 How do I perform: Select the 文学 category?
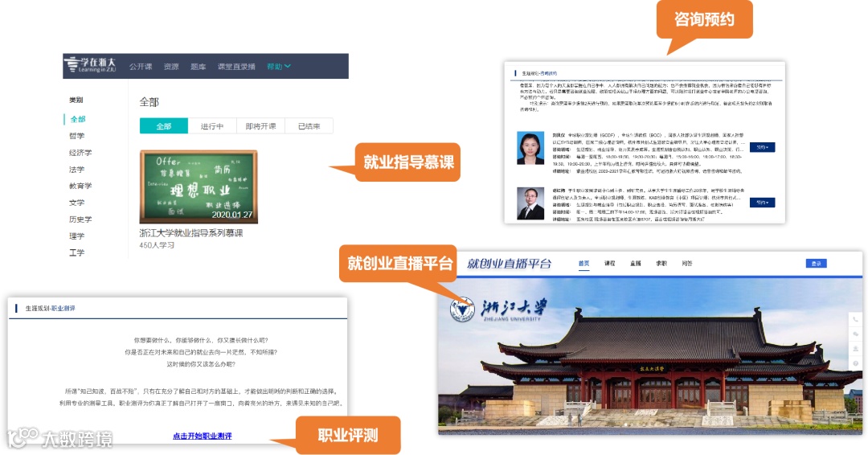[x=77, y=203]
